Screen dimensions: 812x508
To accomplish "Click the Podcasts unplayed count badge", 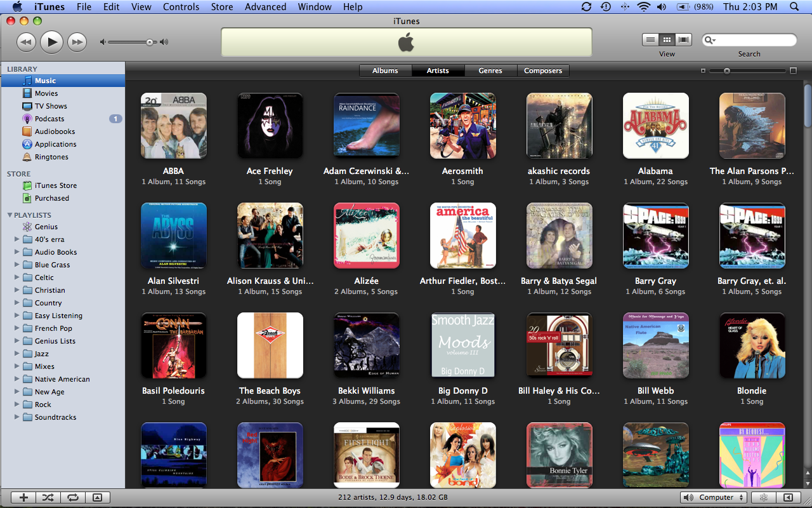I will (x=115, y=119).
